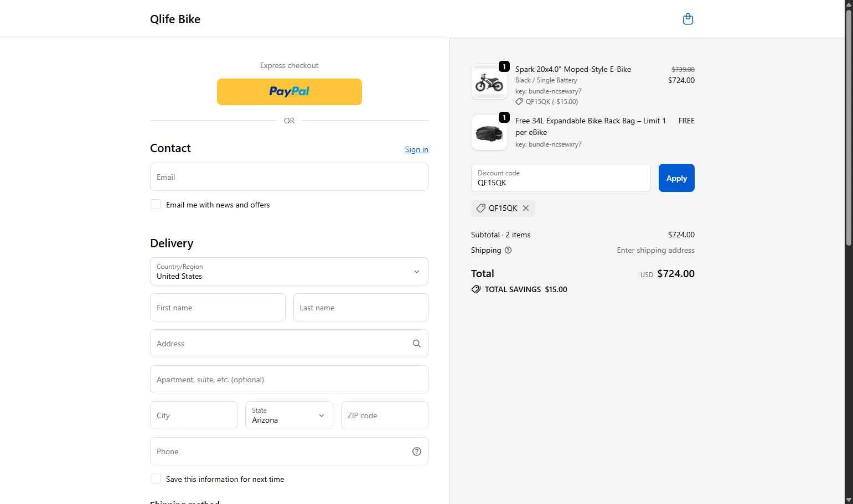Focus the Apartment, suite field
The height and width of the screenshot is (504, 853).
(289, 380)
